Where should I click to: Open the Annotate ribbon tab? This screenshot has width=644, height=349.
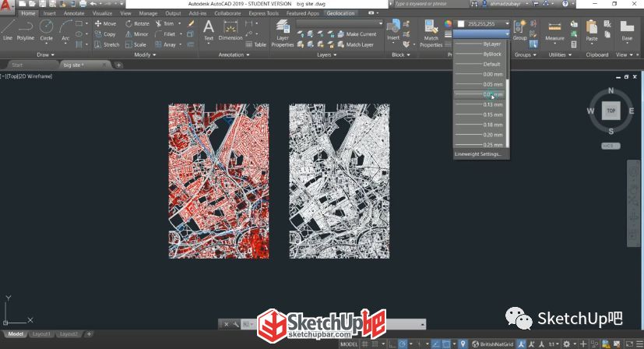[x=73, y=13]
